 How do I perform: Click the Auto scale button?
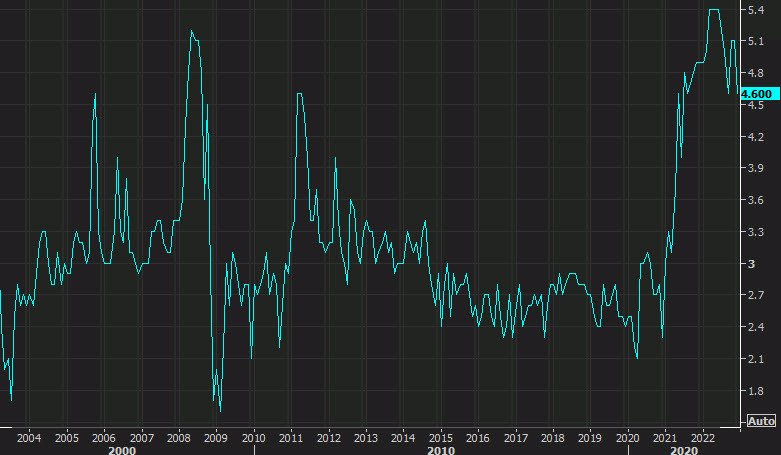pos(762,421)
